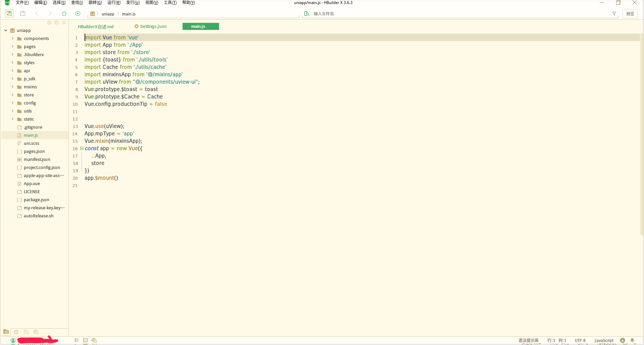Viewport: 644px width, 345px height.
Task: Click the 预览 preview button
Action: pyautogui.click(x=630, y=14)
